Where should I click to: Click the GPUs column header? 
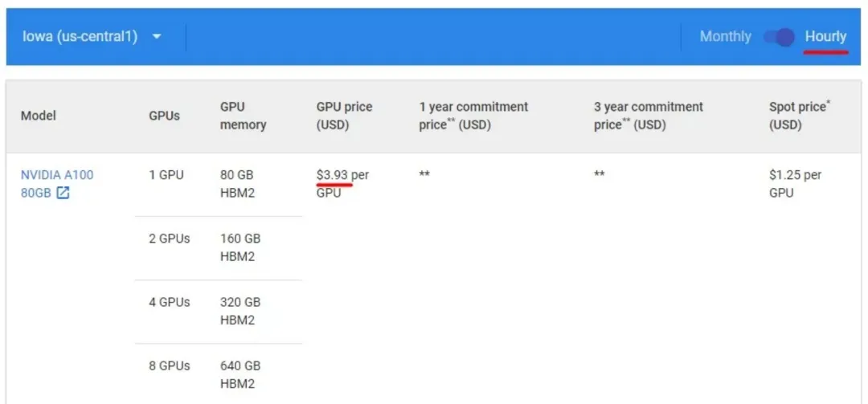(165, 116)
